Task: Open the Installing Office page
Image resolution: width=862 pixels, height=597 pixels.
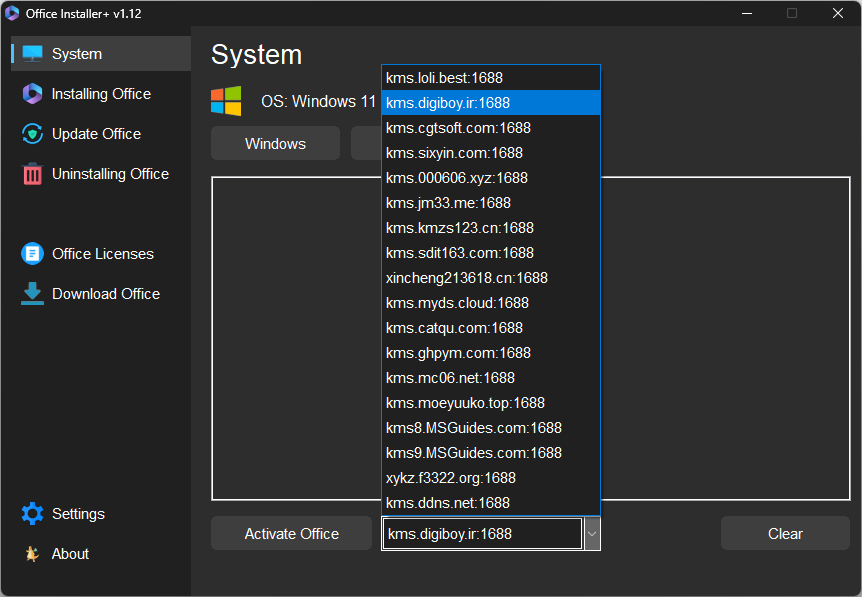Action: 101,94
